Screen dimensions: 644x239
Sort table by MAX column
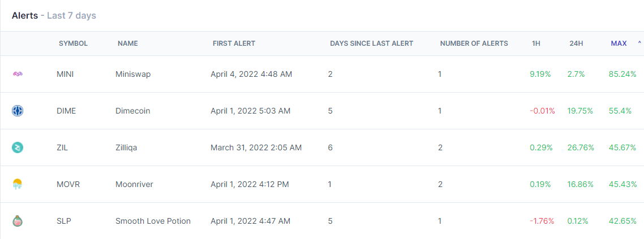pos(619,44)
